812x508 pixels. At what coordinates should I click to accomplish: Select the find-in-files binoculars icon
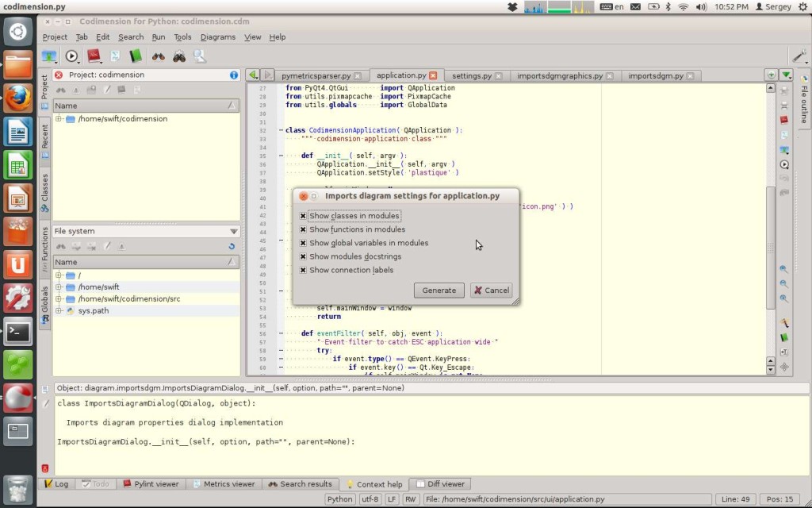159,56
